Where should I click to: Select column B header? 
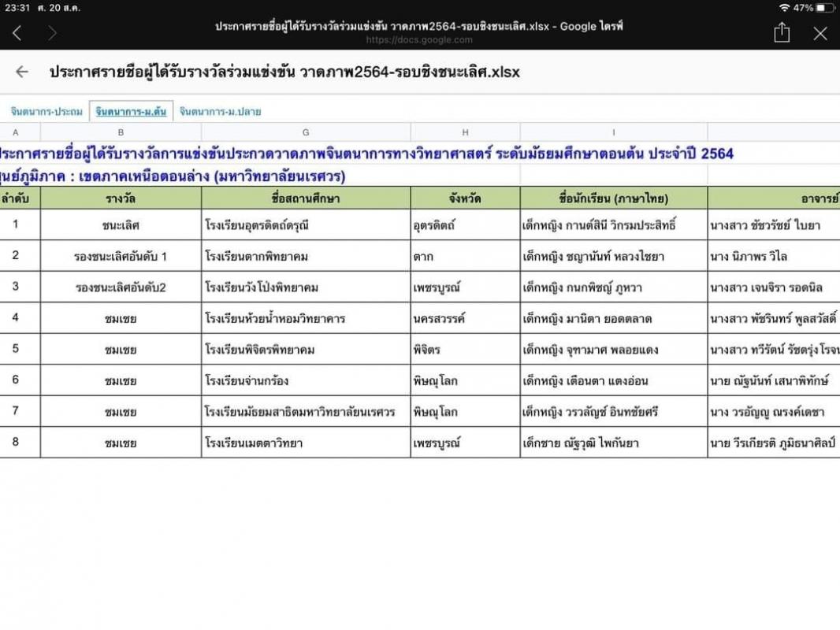[x=121, y=132]
